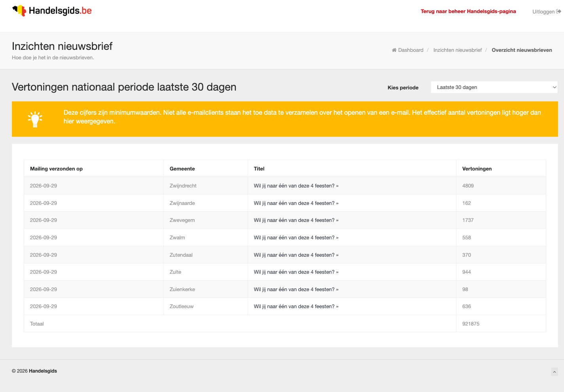Go to Dashboard breadcrumb
The height and width of the screenshot is (392, 564).
click(411, 50)
